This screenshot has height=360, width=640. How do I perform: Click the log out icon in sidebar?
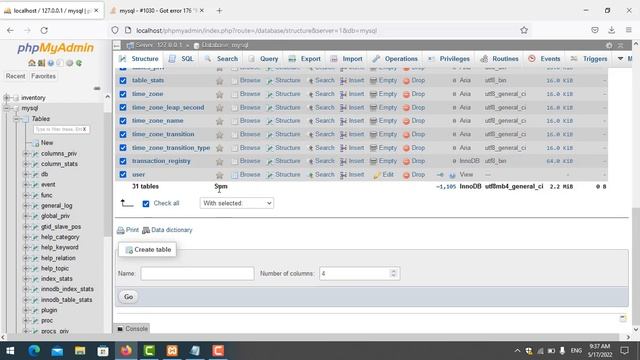click(x=41, y=63)
